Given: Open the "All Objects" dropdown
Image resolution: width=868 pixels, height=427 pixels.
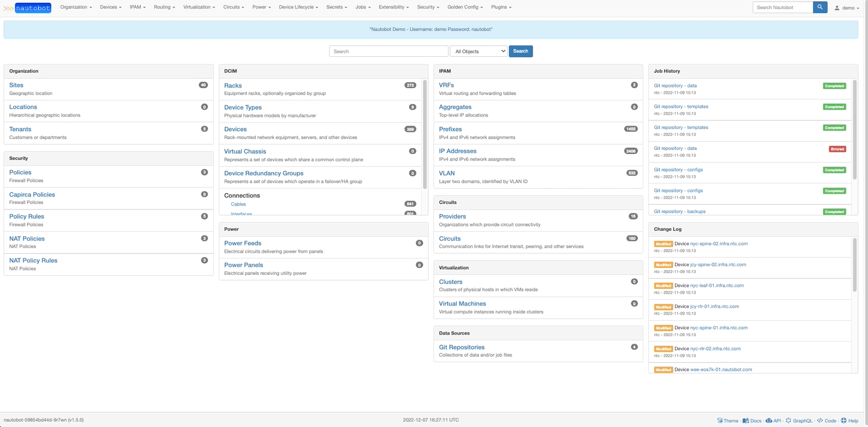Looking at the screenshot, I should 478,51.
